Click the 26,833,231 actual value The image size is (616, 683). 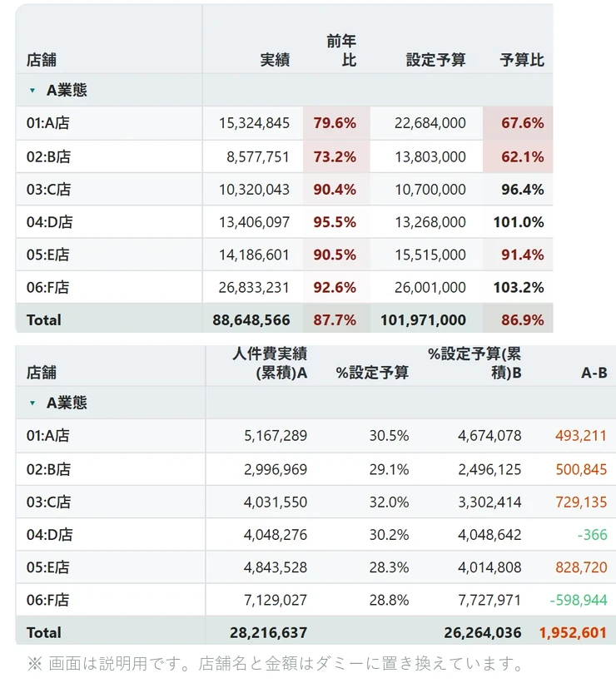click(254, 288)
